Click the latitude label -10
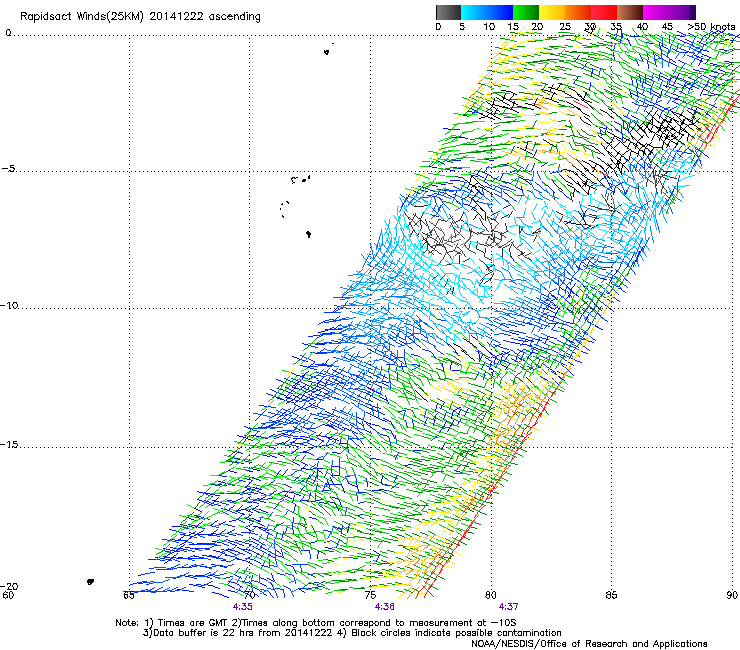 (x=9, y=305)
